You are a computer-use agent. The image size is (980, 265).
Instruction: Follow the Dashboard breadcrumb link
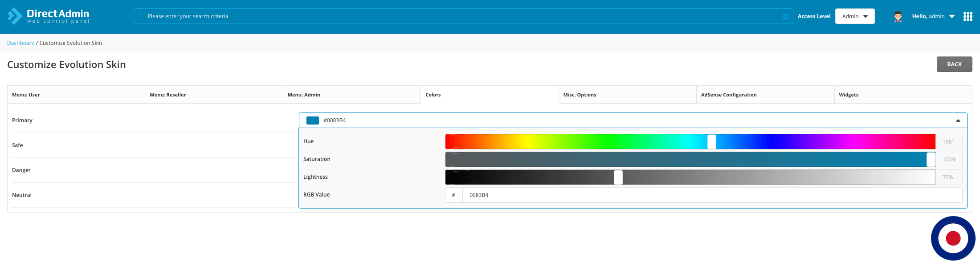click(x=21, y=43)
